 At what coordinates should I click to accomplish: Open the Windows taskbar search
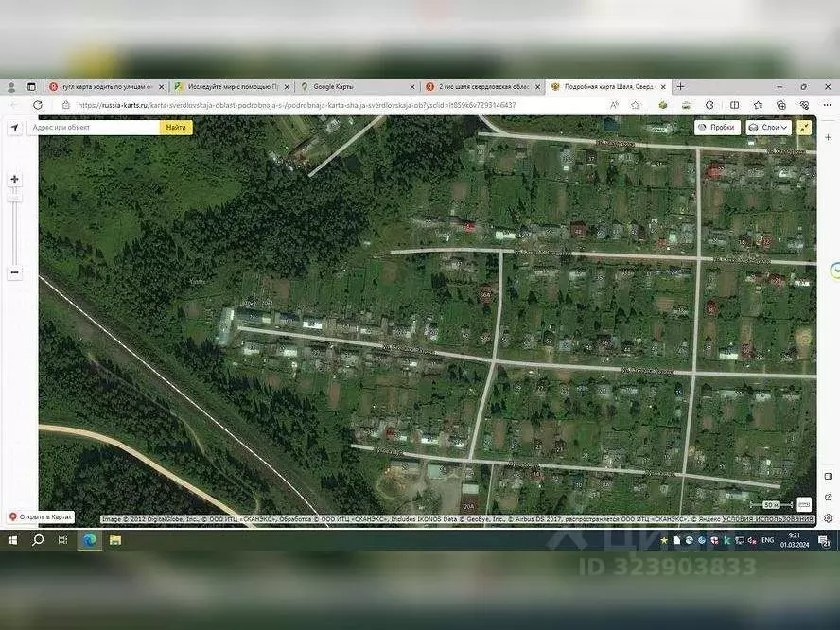[38, 540]
